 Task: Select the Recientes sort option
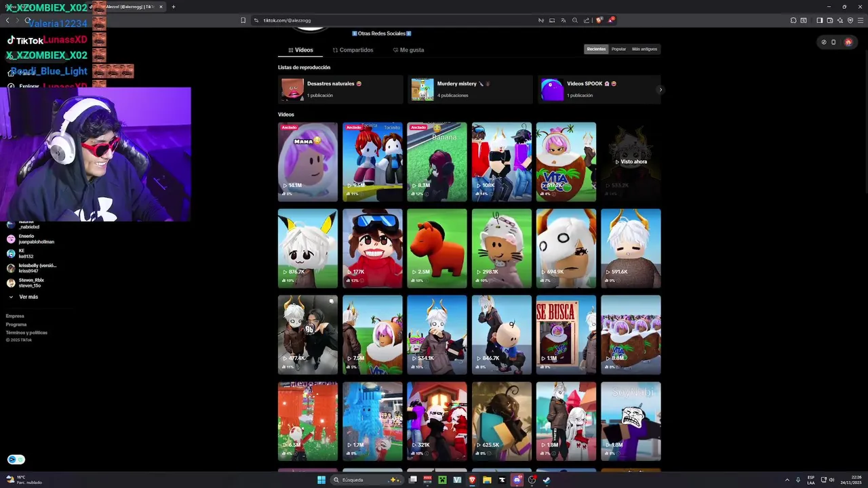[x=597, y=49]
